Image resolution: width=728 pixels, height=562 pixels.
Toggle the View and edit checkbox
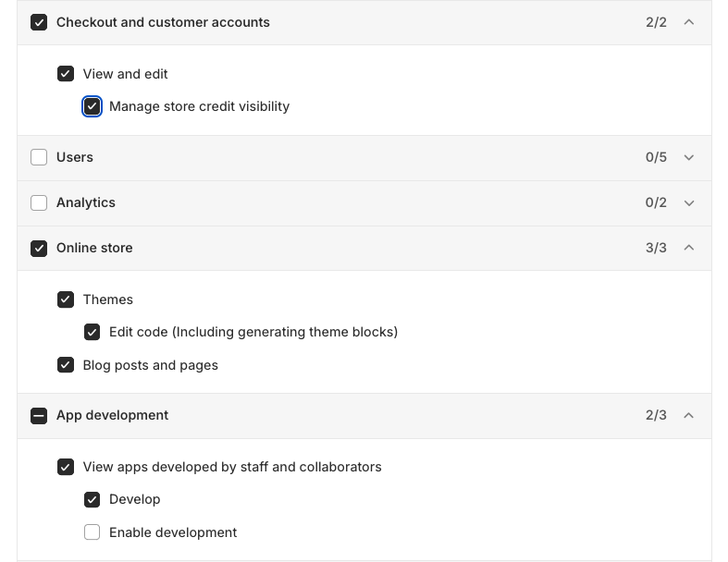(66, 74)
